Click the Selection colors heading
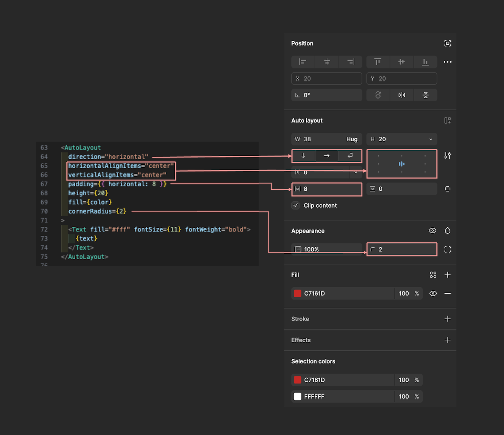This screenshot has width=504, height=435. click(x=313, y=361)
